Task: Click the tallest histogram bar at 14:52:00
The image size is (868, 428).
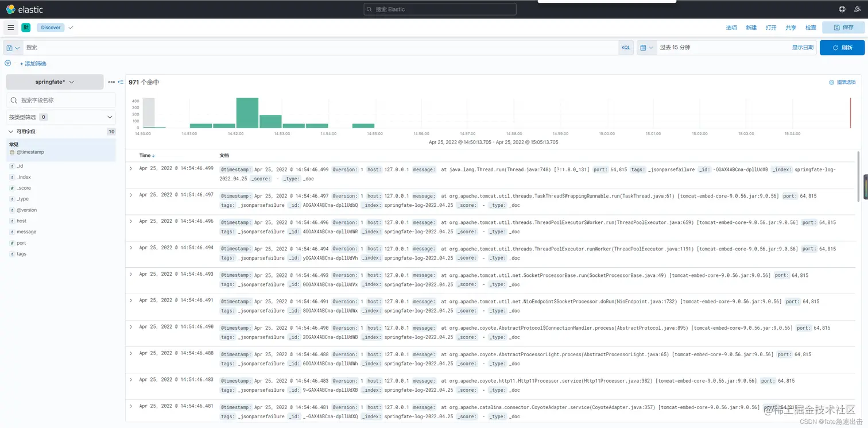Action: tap(247, 113)
